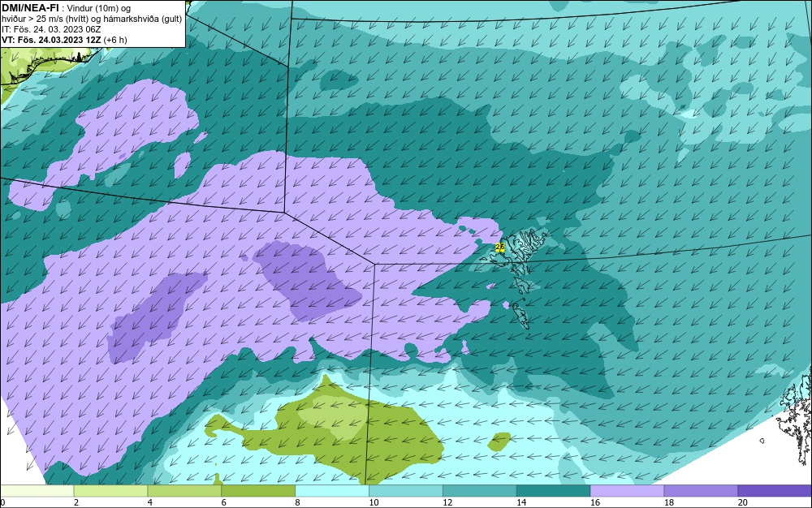Click the legend label '16'
The image size is (812, 508).
(595, 502)
